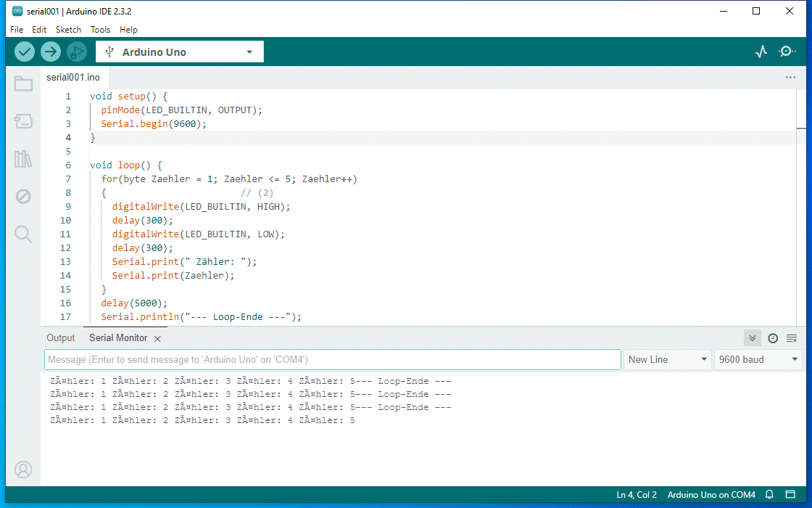Click on 'void setup() {' line
The height and width of the screenshot is (508, 812).
click(128, 97)
